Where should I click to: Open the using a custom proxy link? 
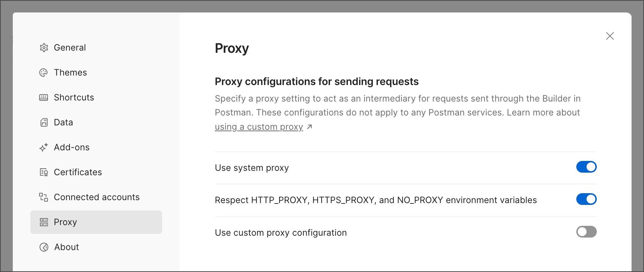coord(259,127)
